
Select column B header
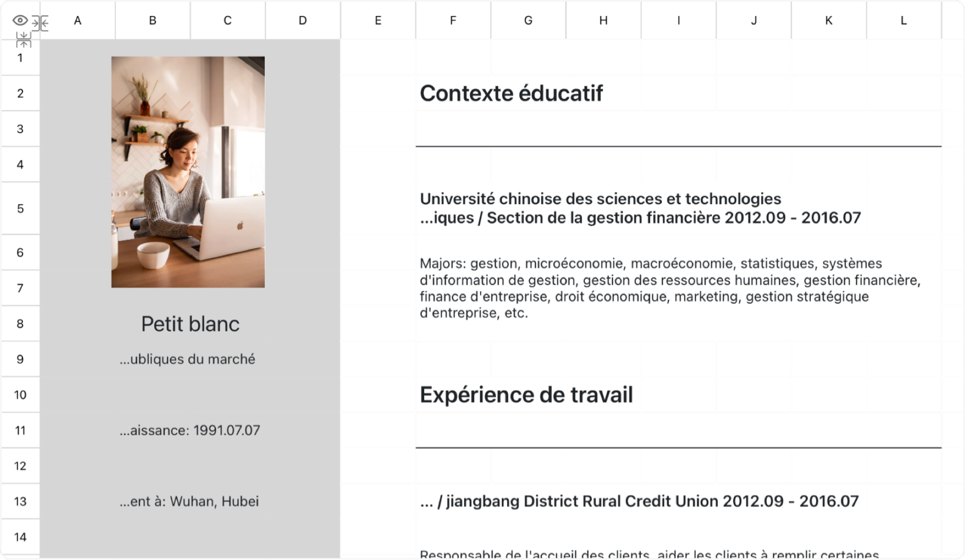pos(152,21)
